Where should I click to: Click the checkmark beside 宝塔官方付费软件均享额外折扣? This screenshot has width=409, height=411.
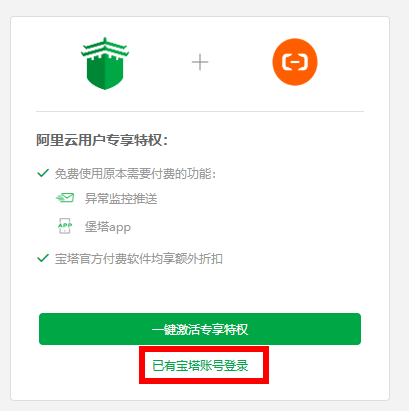click(x=43, y=258)
